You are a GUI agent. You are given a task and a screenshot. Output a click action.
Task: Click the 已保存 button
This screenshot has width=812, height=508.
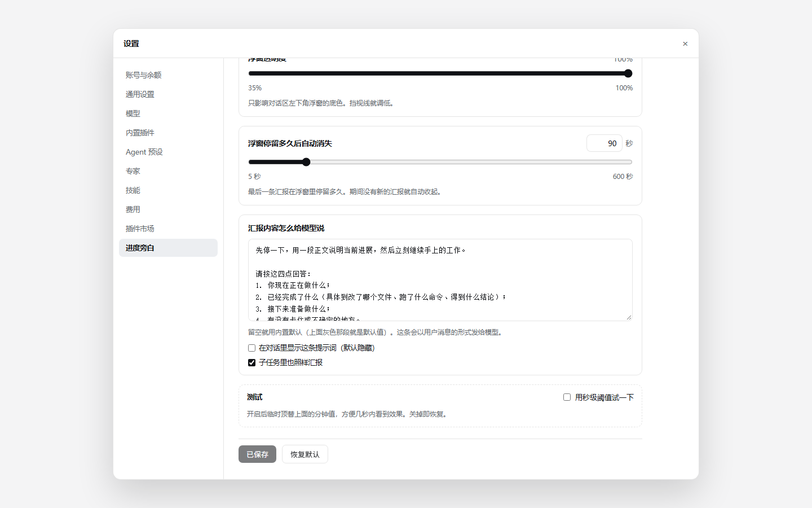pos(257,454)
